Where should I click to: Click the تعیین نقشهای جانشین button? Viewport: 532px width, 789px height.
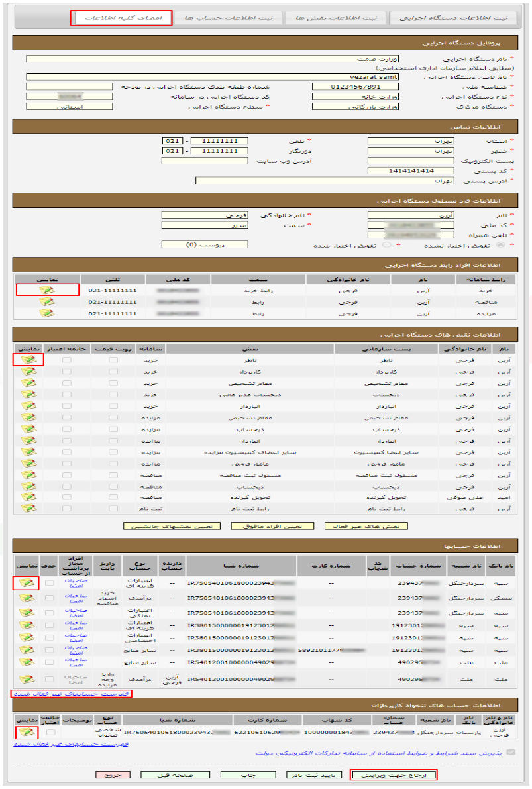[172, 526]
